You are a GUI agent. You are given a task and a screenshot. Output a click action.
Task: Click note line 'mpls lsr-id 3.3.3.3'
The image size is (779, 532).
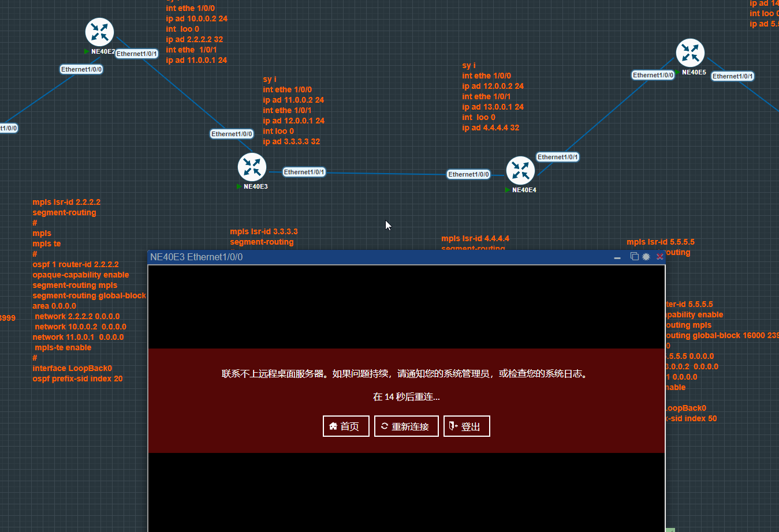point(264,232)
